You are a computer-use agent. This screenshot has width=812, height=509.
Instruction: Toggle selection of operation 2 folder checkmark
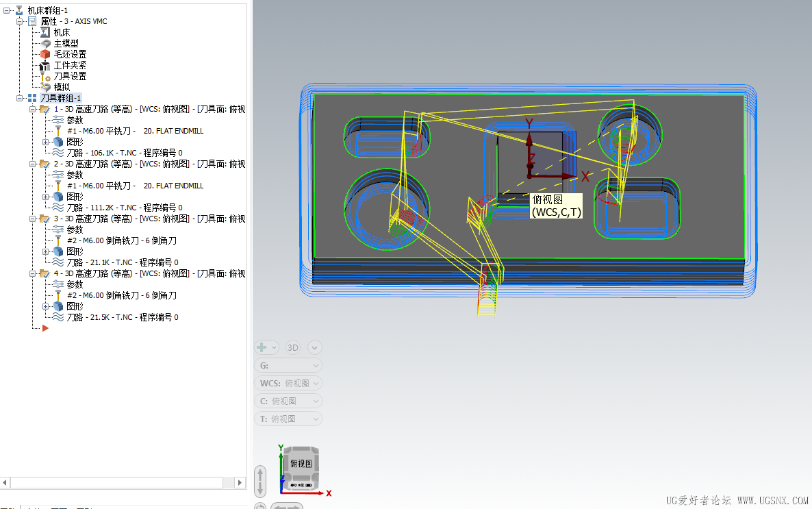pyautogui.click(x=45, y=164)
